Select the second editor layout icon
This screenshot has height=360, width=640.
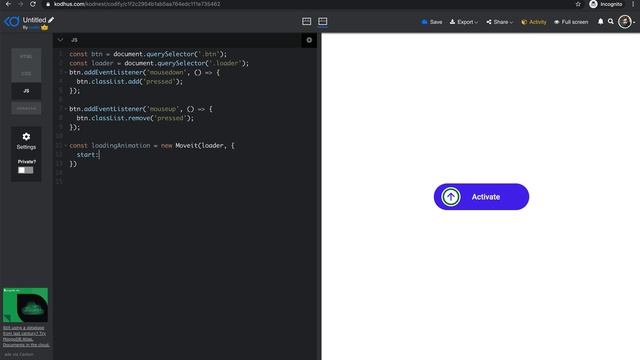coord(322,22)
